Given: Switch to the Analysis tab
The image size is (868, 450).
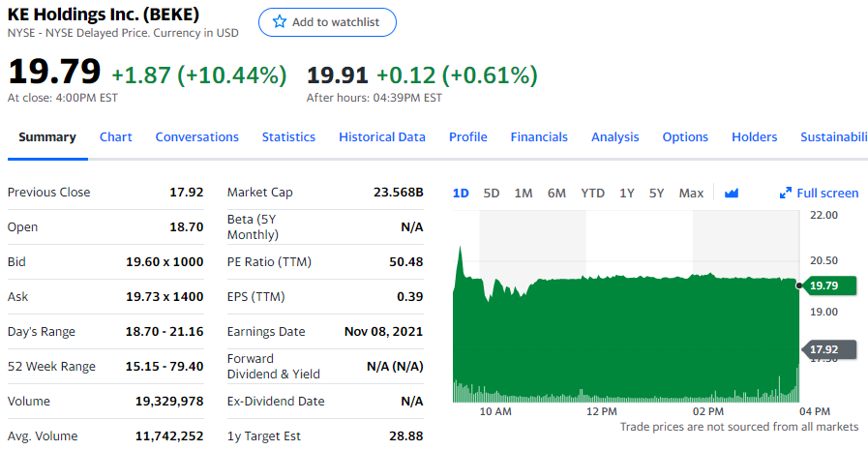Looking at the screenshot, I should (x=615, y=137).
